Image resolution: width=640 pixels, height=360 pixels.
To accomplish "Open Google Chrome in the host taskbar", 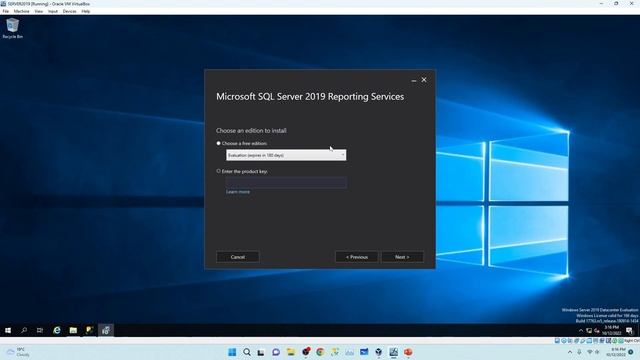I will coord(320,352).
